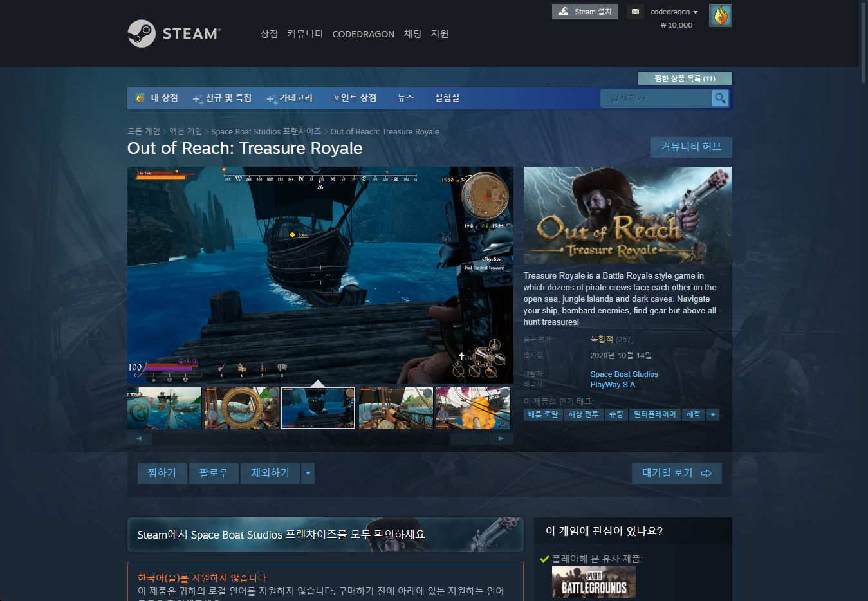This screenshot has height=601, width=868.
Task: Click the 팔로우 button
Action: pos(214,473)
